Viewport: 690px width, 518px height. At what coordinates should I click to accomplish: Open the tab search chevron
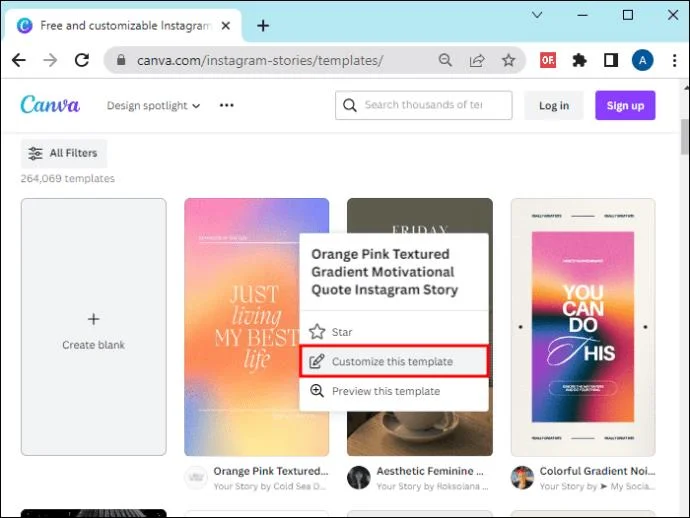click(x=537, y=15)
